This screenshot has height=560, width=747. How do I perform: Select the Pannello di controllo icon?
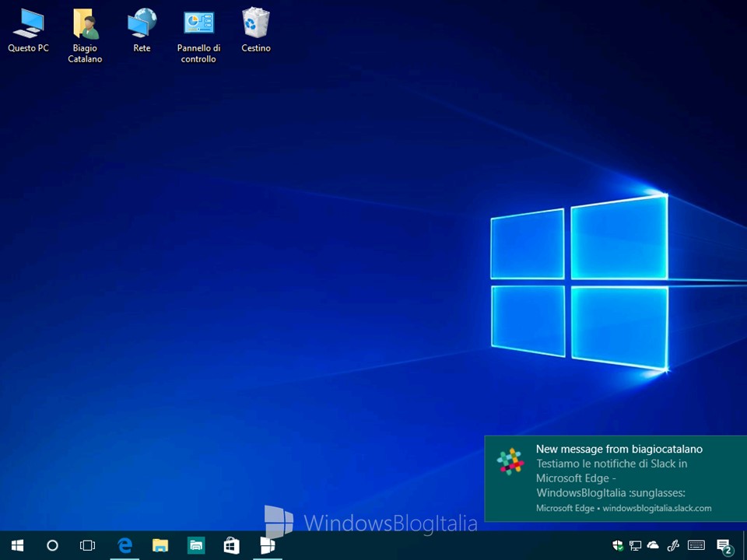click(x=198, y=35)
